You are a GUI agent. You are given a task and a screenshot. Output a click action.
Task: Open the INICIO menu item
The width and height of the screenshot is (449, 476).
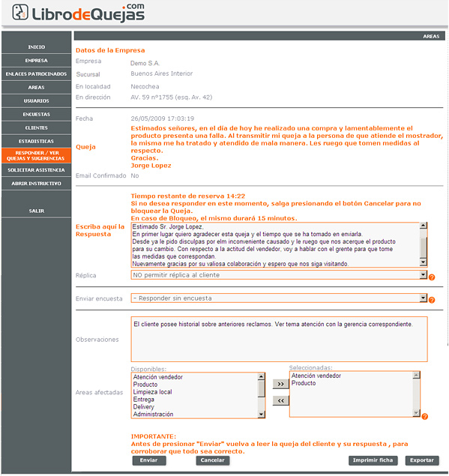37,47
